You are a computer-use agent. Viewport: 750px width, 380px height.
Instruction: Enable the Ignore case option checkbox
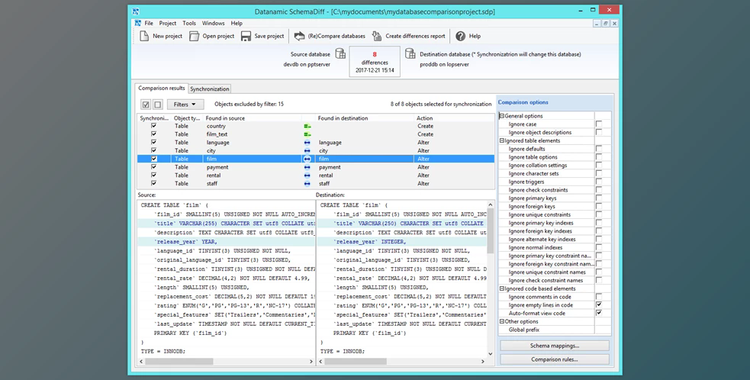click(598, 124)
